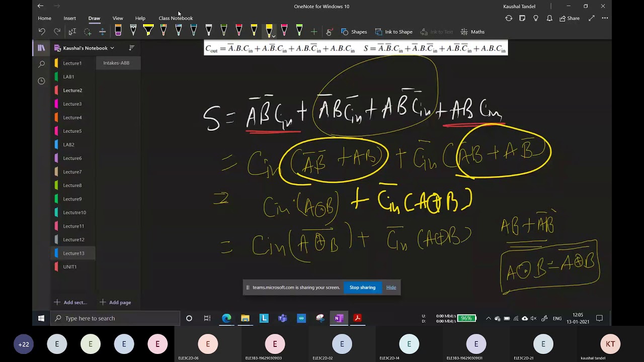The height and width of the screenshot is (362, 644).
Task: Open the Shapes gallery
Action: [354, 32]
